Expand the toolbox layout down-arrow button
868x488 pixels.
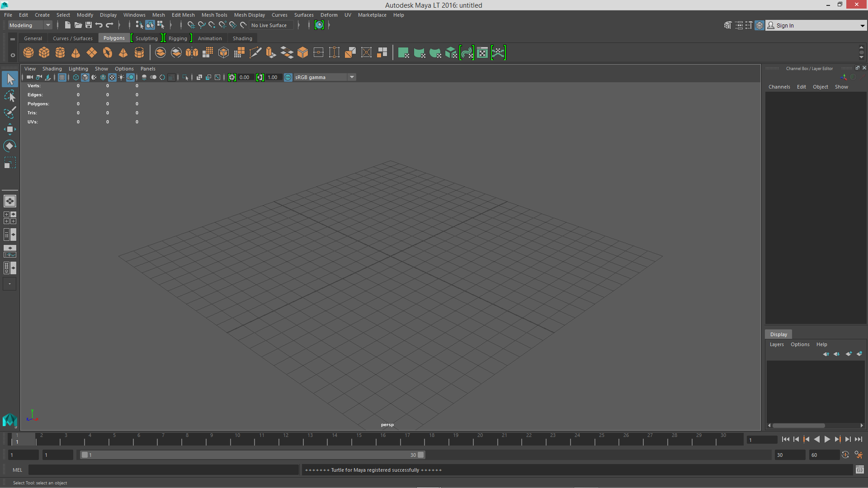(9, 284)
